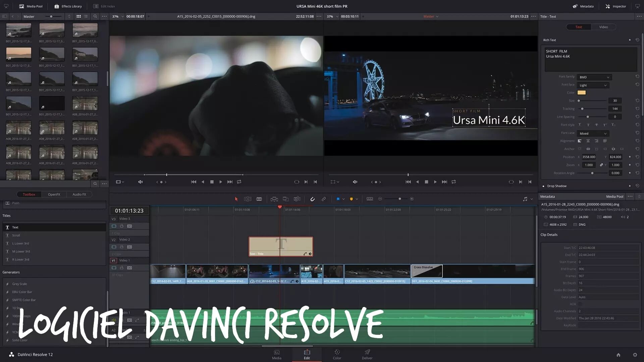The image size is (644, 362).
Task: Click the text Color swatch
Action: pos(582,93)
